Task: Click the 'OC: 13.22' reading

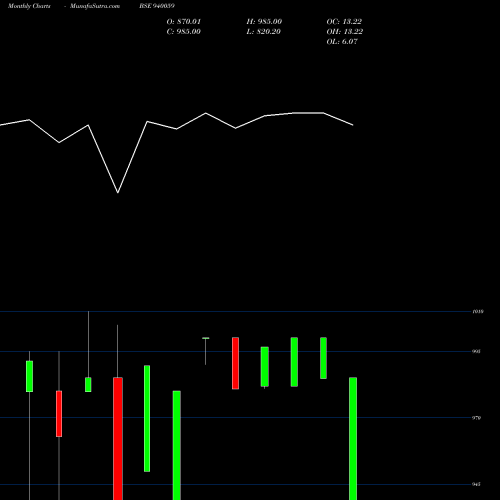Action: (x=344, y=22)
